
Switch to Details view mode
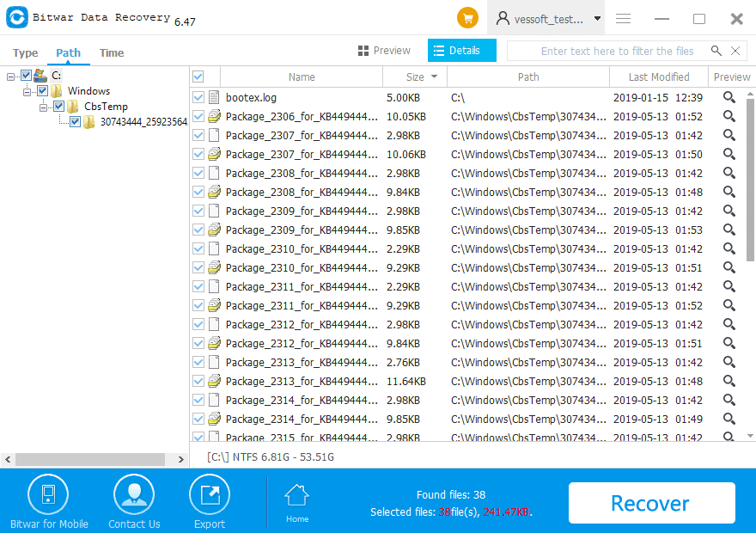click(x=462, y=50)
